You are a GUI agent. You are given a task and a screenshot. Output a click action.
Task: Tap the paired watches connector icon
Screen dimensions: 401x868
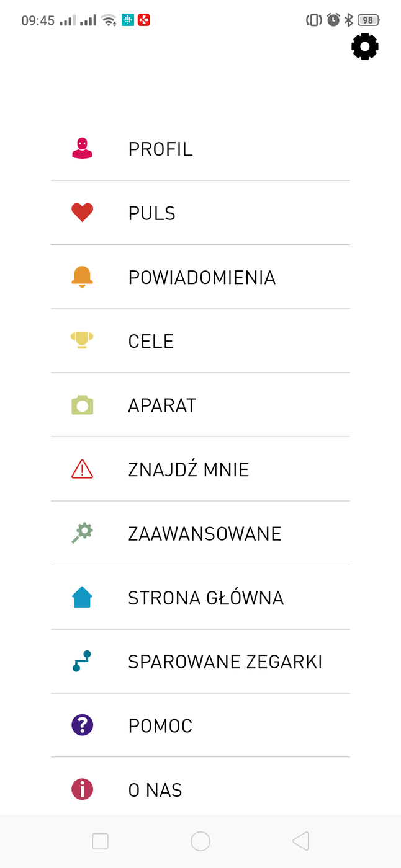(82, 662)
